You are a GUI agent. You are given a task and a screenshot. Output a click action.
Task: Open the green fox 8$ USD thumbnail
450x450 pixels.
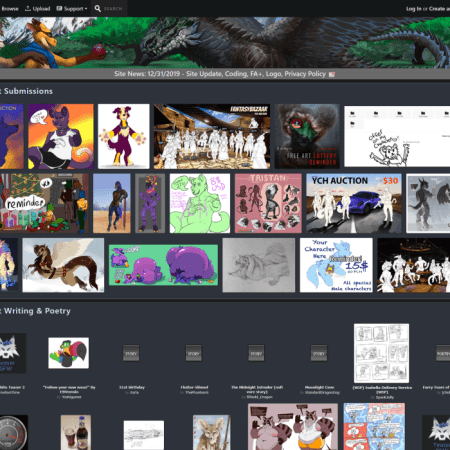pos(200,203)
